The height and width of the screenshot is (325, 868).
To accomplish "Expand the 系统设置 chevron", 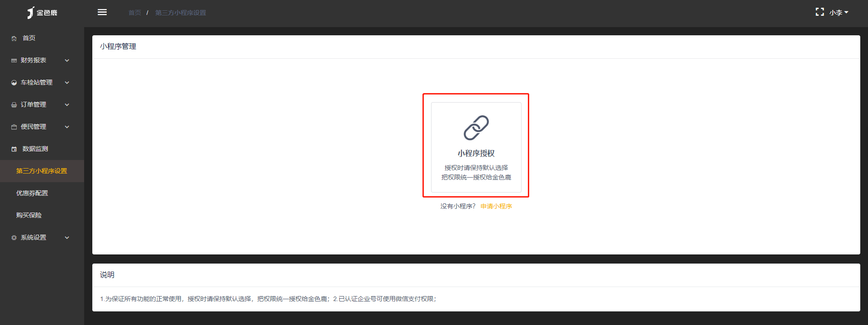I will click(x=67, y=237).
